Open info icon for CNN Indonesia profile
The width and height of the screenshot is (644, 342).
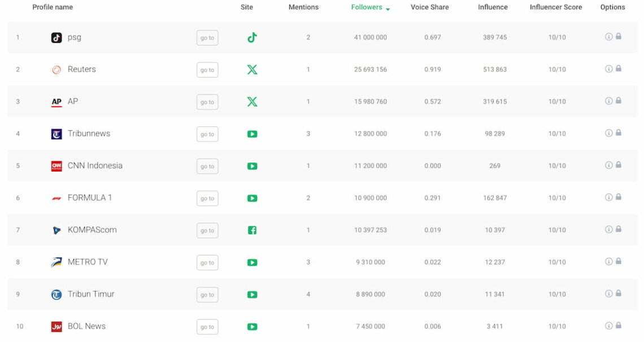608,165
